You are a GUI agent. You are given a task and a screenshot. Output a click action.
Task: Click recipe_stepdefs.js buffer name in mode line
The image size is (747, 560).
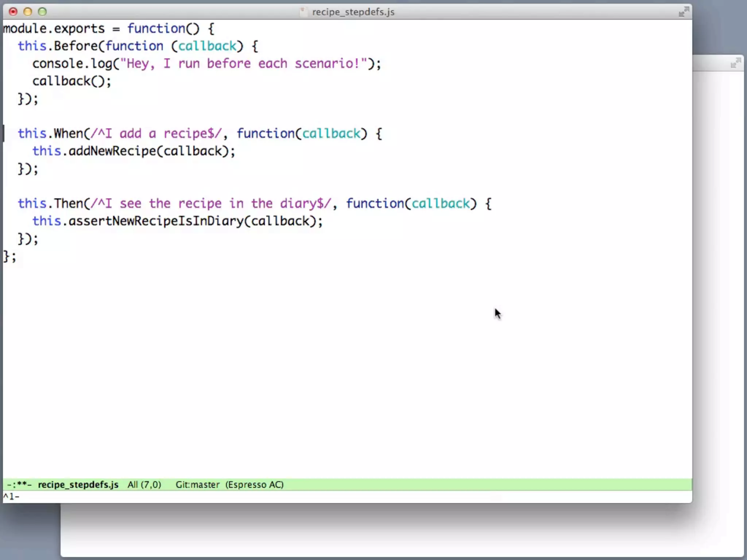tap(78, 485)
